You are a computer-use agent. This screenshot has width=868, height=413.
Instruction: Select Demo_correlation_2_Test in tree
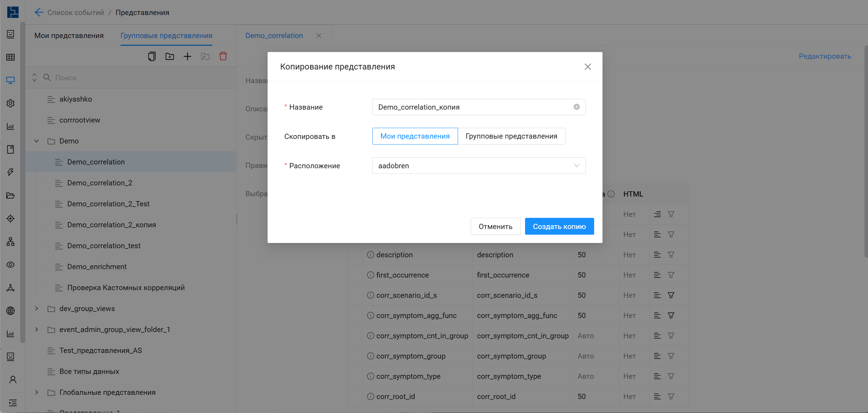pyautogui.click(x=108, y=204)
